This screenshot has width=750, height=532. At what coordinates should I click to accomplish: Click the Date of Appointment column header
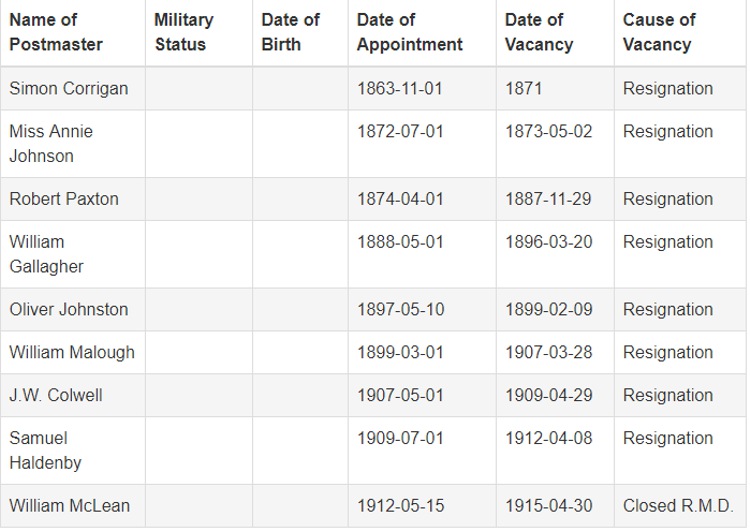[410, 32]
